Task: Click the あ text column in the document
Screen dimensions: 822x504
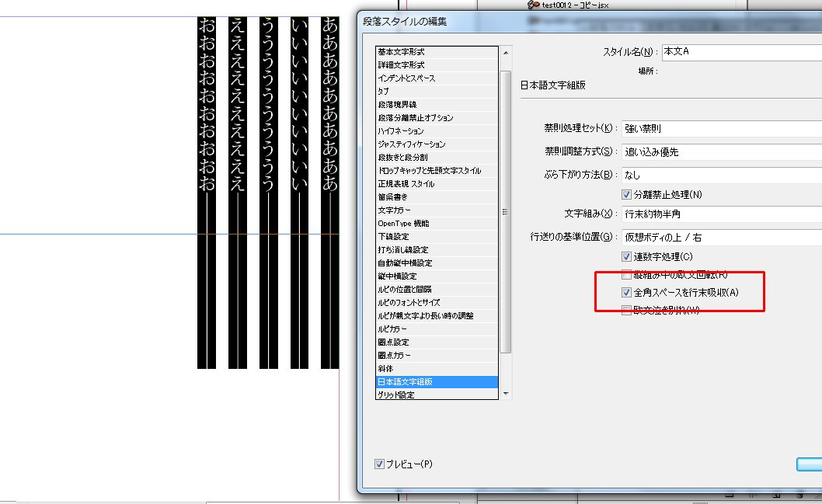Action: click(x=329, y=193)
